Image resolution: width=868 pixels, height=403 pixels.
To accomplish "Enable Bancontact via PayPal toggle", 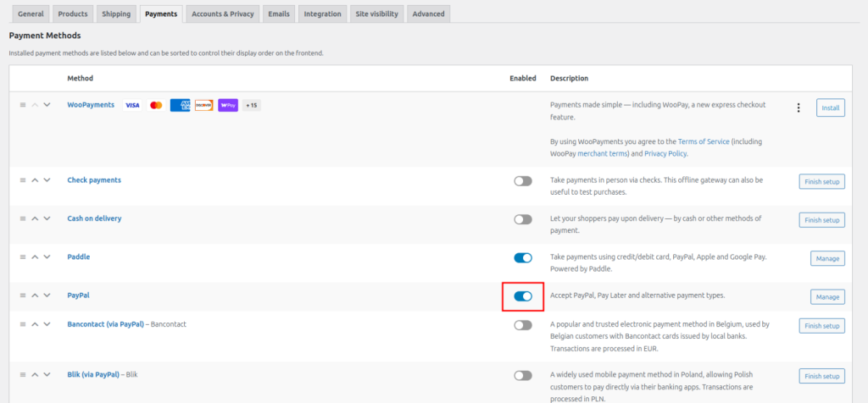I will [522, 325].
